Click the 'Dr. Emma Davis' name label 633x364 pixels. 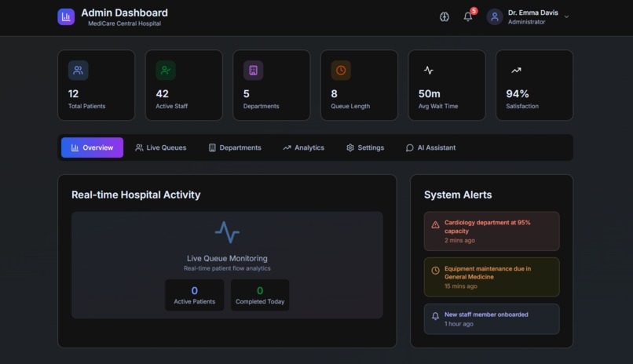point(533,13)
